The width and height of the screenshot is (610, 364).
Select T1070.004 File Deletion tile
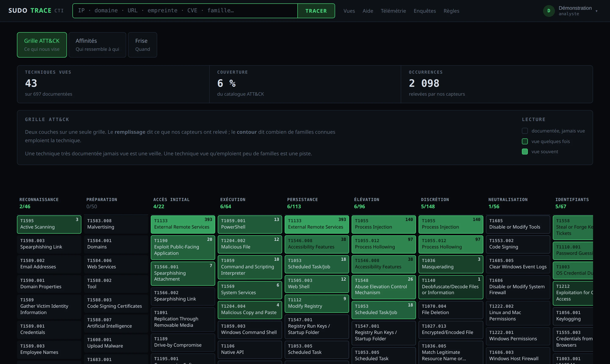point(451,310)
